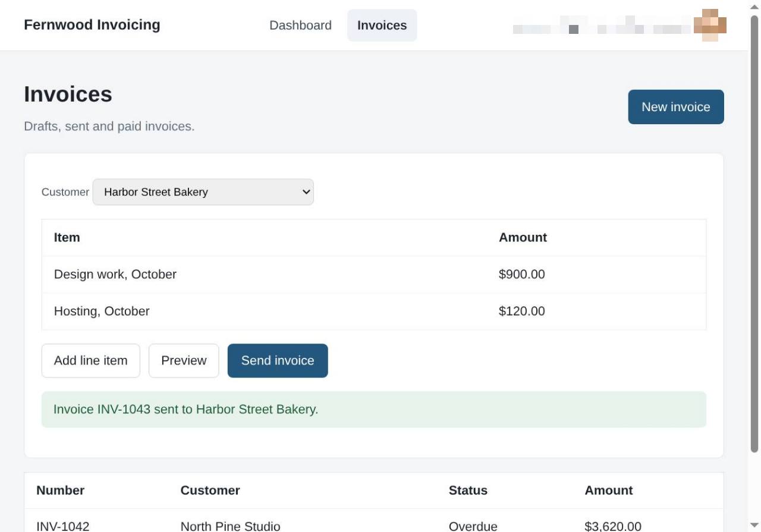Screen dimensions: 761x532
Task: Click the page vertical scrollbar thumb
Action: [x=754, y=234]
